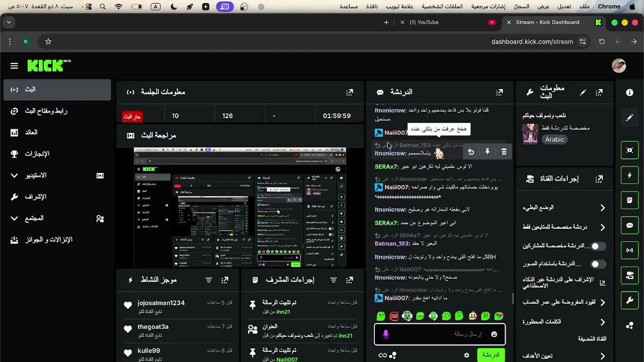This screenshot has width=644, height=362.
Task: Click the infinity icon below the chat input
Action: pyautogui.click(x=383, y=355)
